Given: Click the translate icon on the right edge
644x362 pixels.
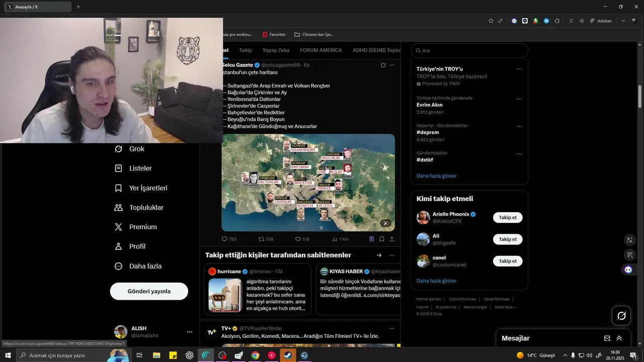Looking at the screenshot, I should click(629, 240).
